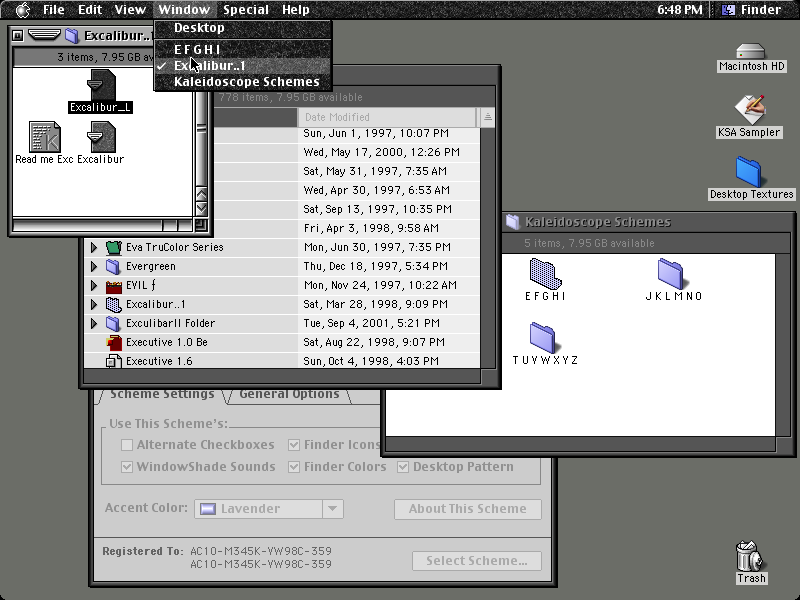The image size is (800, 600).
Task: Enable the Alternate Checkboxes option
Action: (127, 445)
